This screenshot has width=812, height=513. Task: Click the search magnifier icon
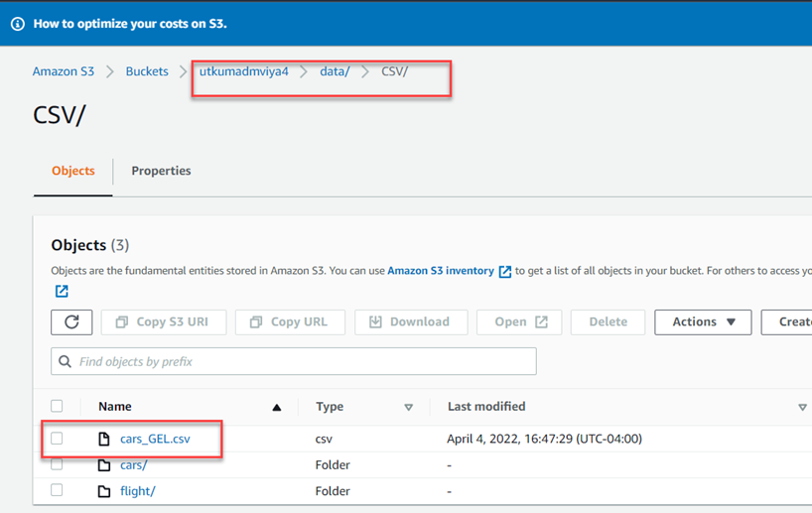pos(66,361)
